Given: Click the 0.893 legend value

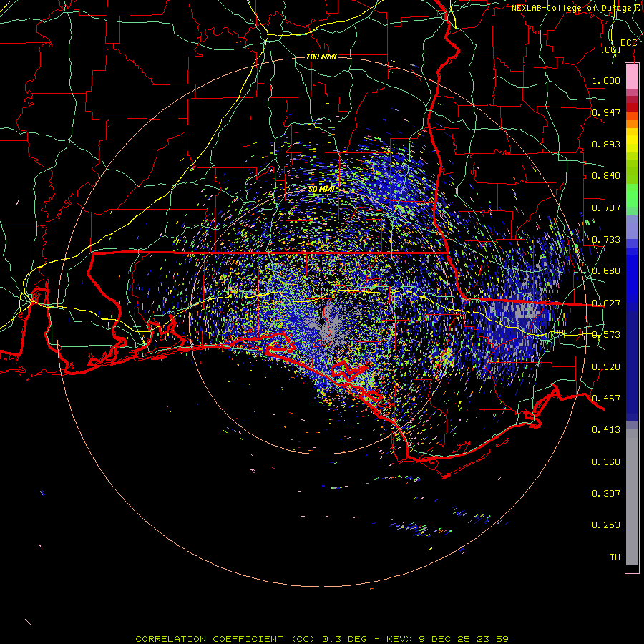Looking at the screenshot, I should 606,144.
